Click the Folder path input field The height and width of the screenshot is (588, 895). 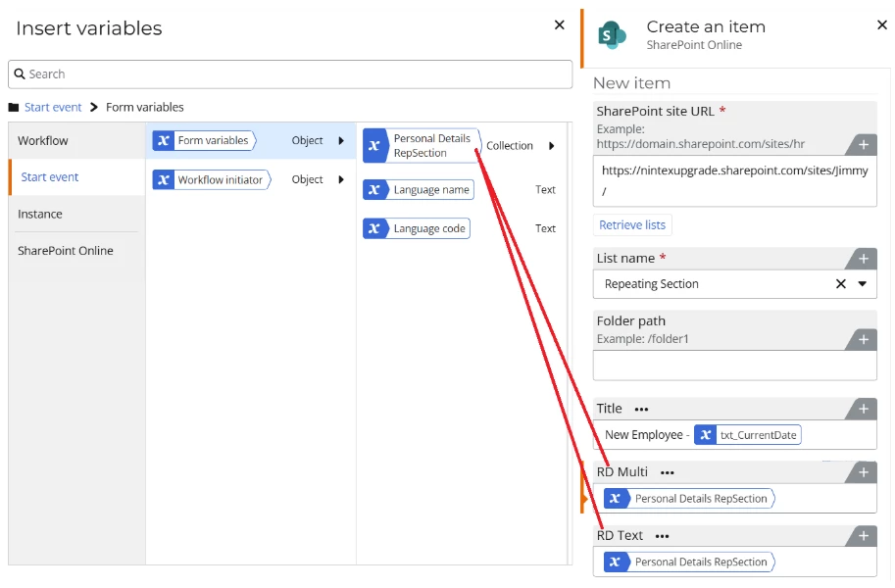click(x=734, y=366)
